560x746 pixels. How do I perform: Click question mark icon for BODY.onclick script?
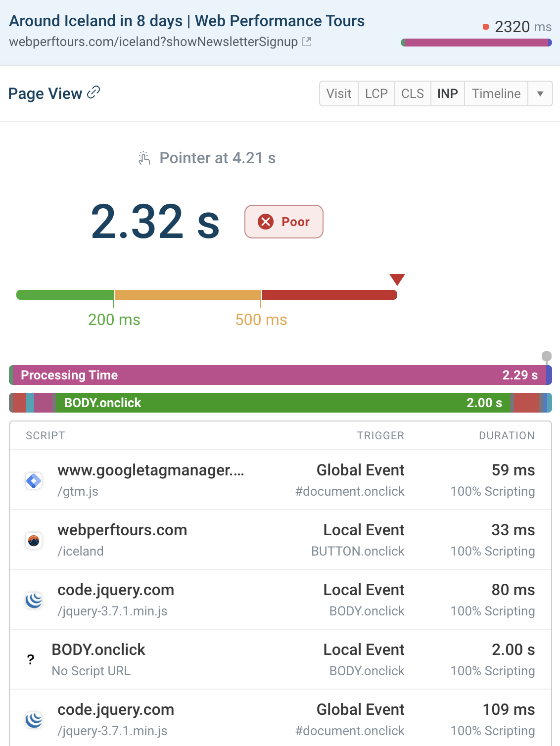[x=31, y=659]
